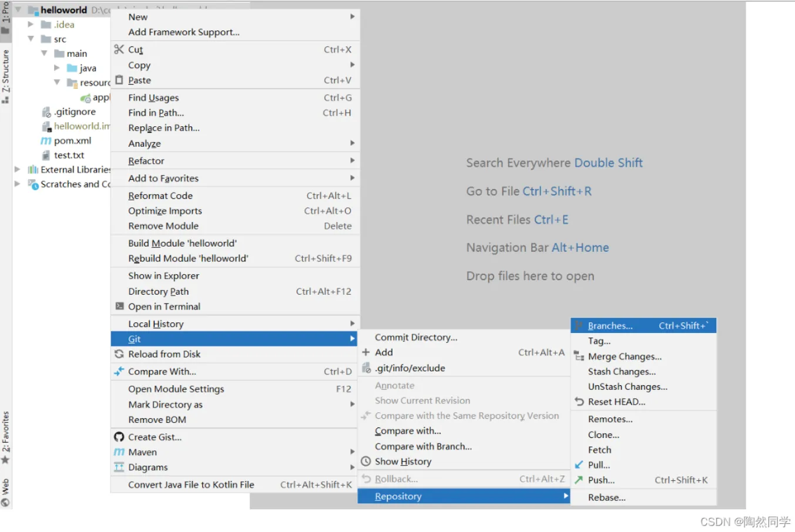Click the terminal icon beside Open in Terminal
The image size is (795, 532).
tap(119, 306)
